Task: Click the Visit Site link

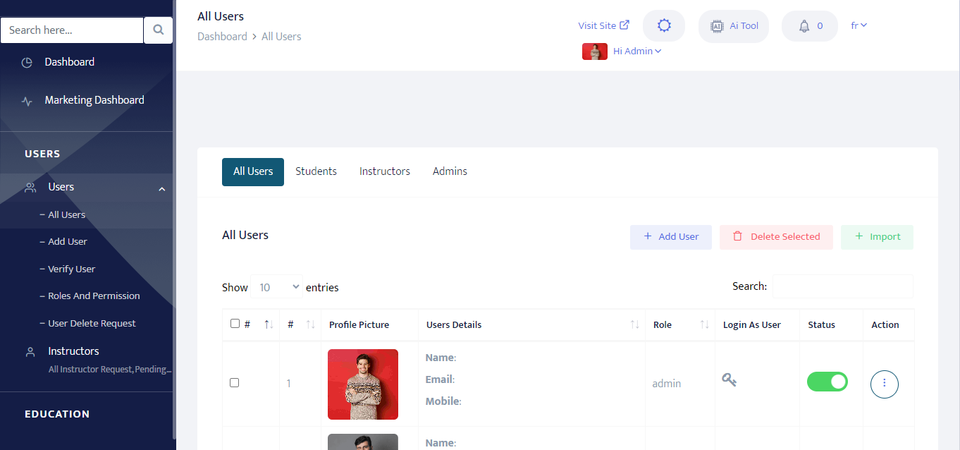Action: pos(604,25)
